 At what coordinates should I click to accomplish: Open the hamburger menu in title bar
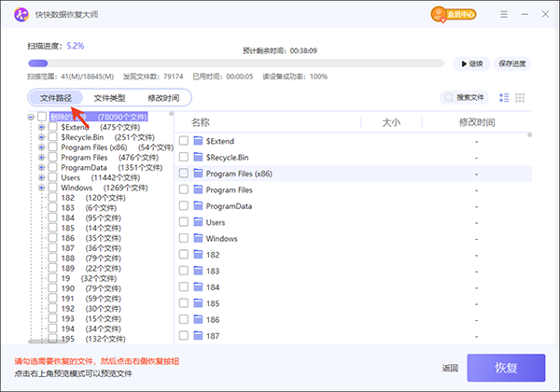click(504, 14)
